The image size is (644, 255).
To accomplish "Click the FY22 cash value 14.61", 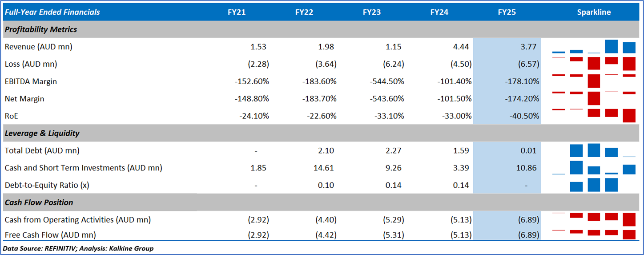I will point(324,168).
